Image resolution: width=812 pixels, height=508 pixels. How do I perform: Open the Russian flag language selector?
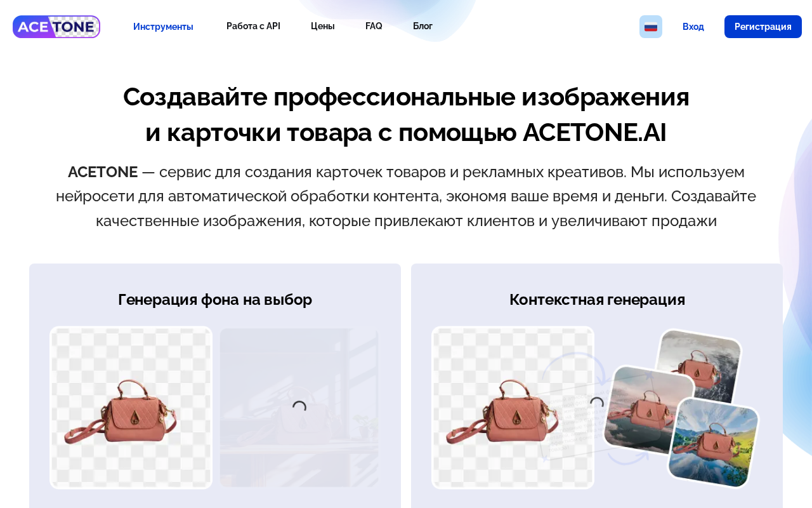[x=651, y=27]
